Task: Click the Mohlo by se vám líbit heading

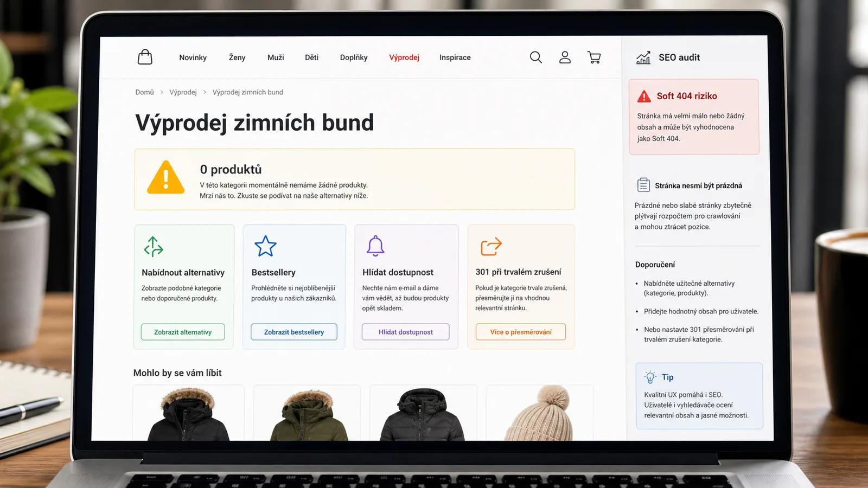Action: (x=177, y=373)
